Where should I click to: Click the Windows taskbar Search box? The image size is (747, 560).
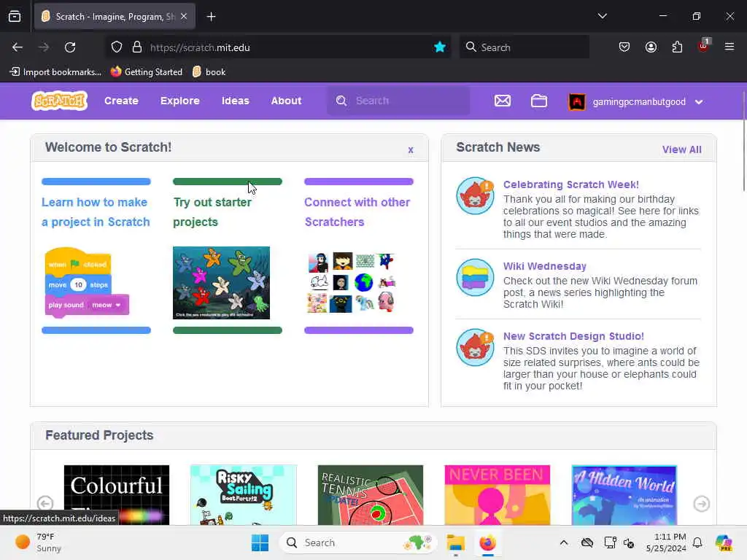pyautogui.click(x=358, y=542)
